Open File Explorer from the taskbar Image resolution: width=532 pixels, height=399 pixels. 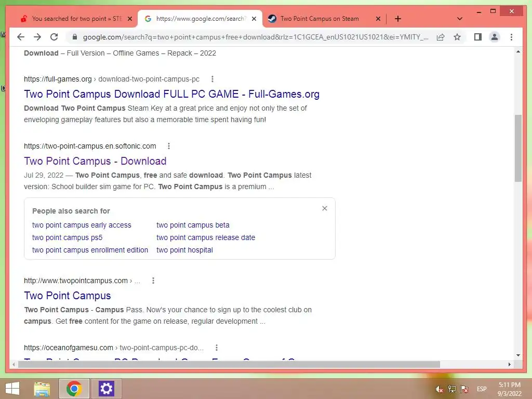42,389
